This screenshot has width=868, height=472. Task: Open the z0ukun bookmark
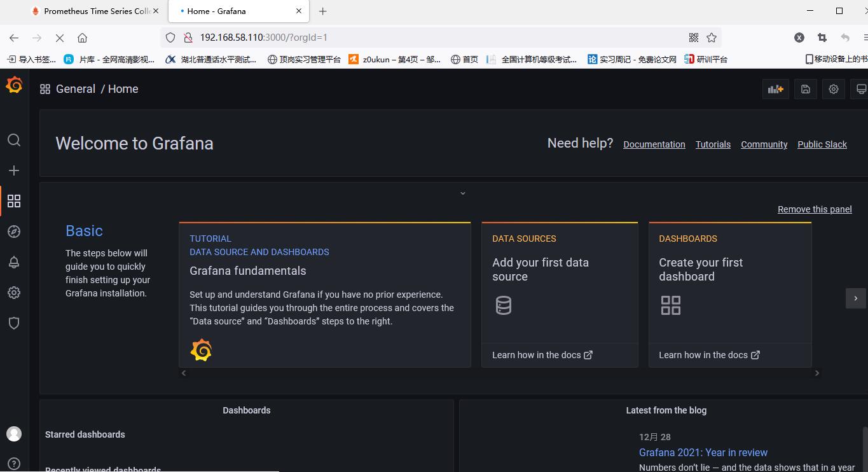pyautogui.click(x=395, y=59)
